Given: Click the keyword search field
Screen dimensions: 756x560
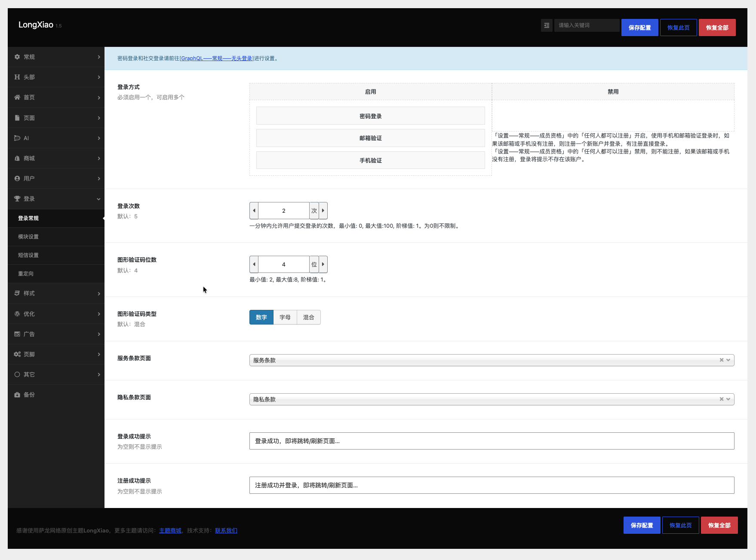Looking at the screenshot, I should 587,25.
